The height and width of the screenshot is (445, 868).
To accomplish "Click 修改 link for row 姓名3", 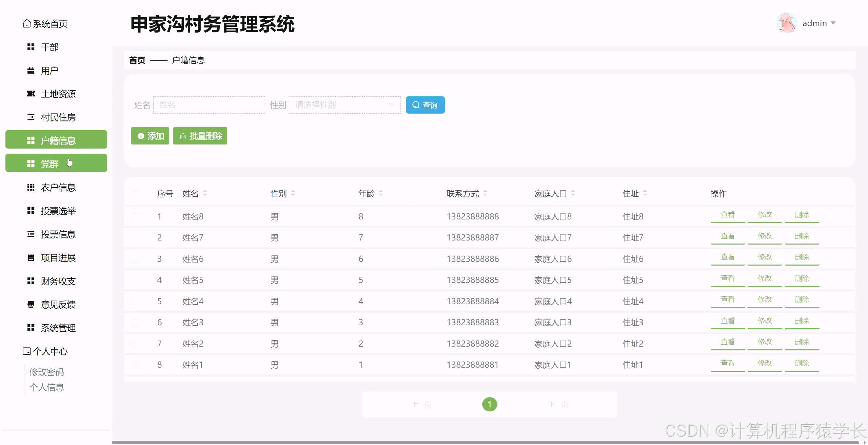I will coord(765,321).
